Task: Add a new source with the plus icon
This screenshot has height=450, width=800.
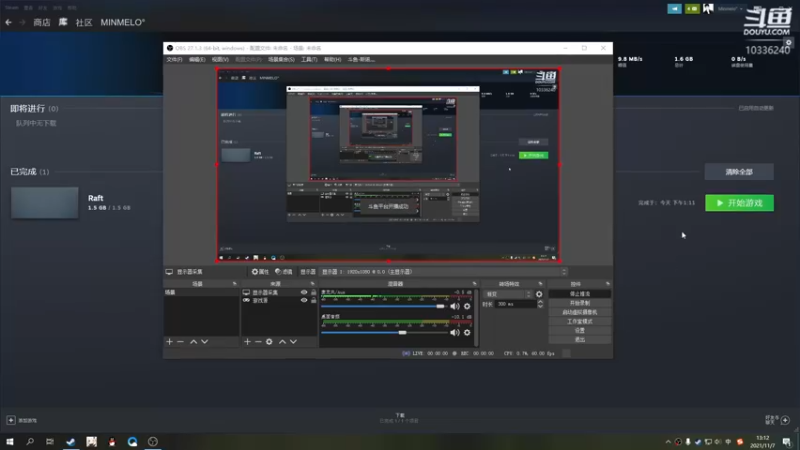Action: tap(247, 341)
